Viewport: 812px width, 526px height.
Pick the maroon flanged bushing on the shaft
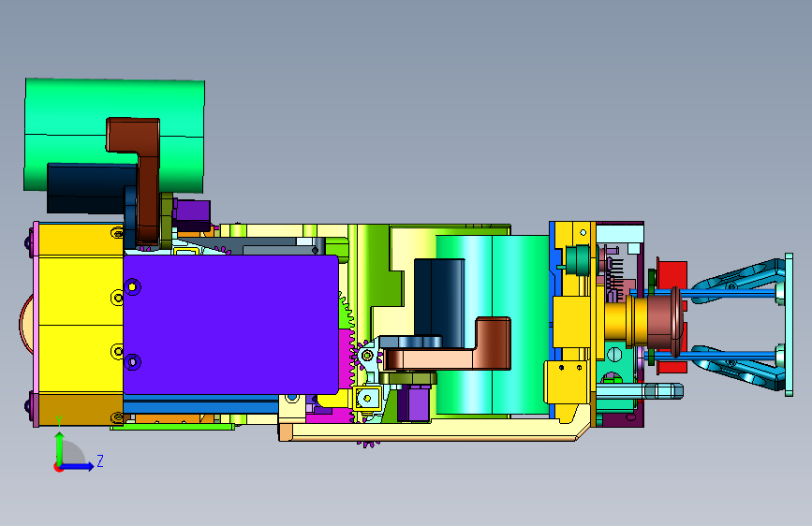(665, 321)
